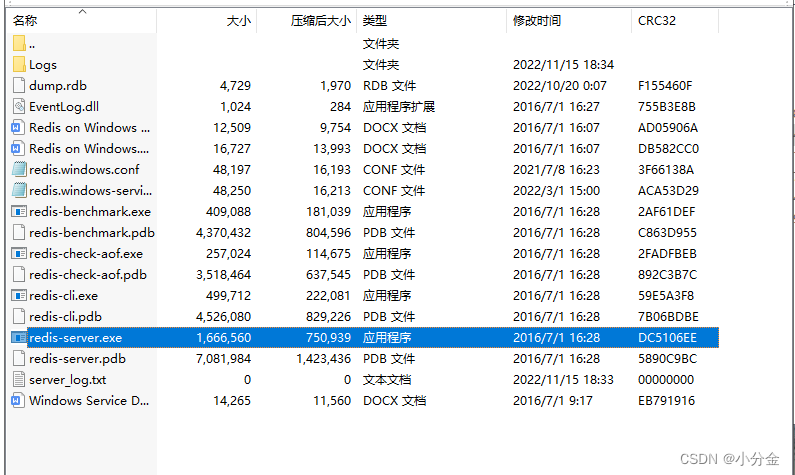Select the highlighted redis-server.exe file name
The image size is (795, 475).
(x=76, y=338)
